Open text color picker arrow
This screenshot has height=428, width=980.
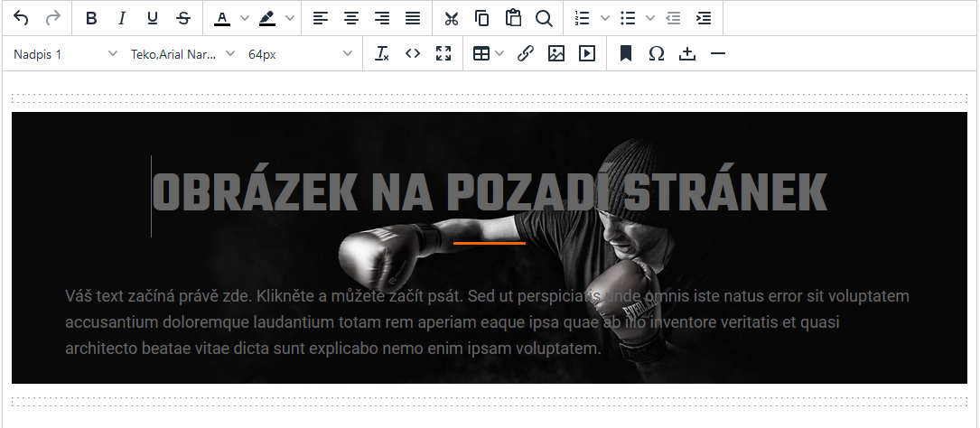pyautogui.click(x=244, y=18)
